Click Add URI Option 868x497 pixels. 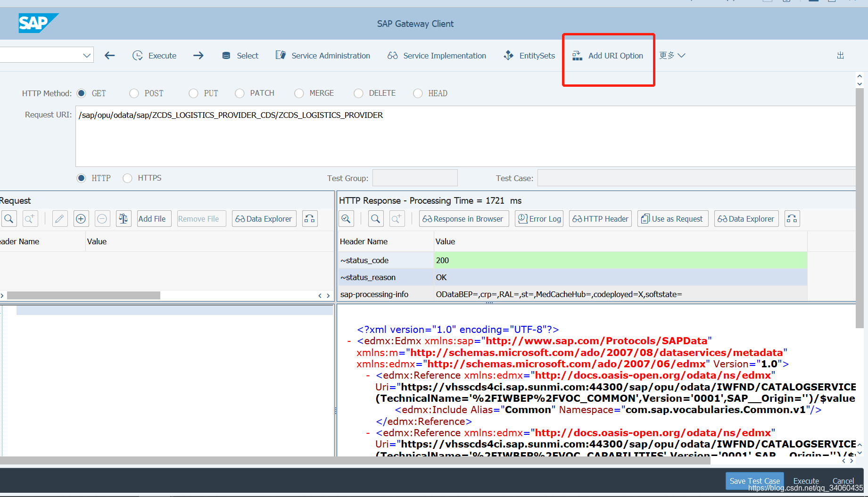[x=608, y=56]
